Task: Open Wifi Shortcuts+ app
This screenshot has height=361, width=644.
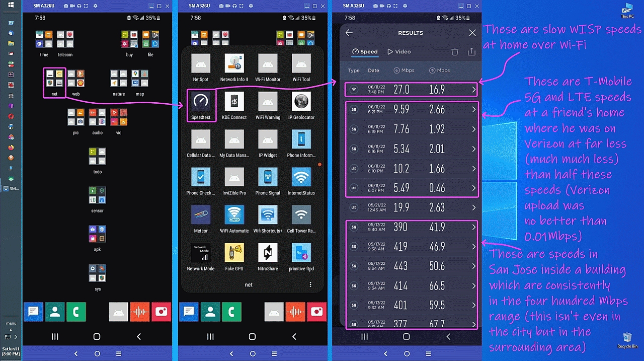Action: [268, 219]
